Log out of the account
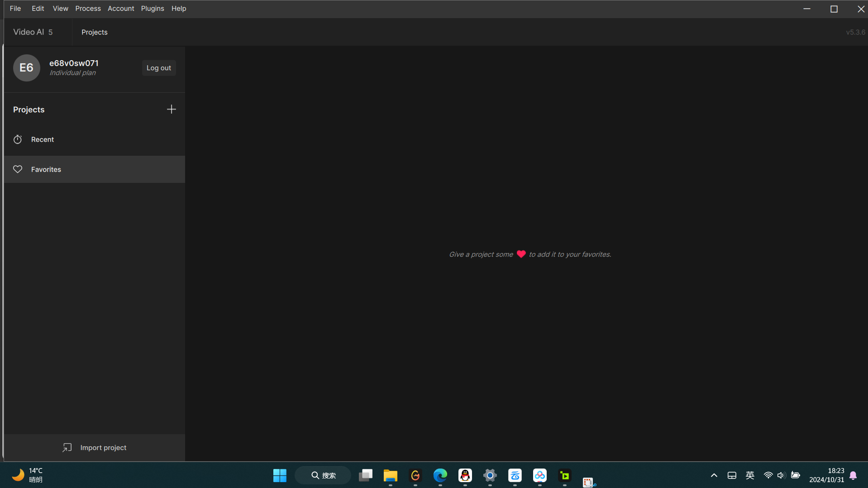This screenshot has height=488, width=868. 158,68
